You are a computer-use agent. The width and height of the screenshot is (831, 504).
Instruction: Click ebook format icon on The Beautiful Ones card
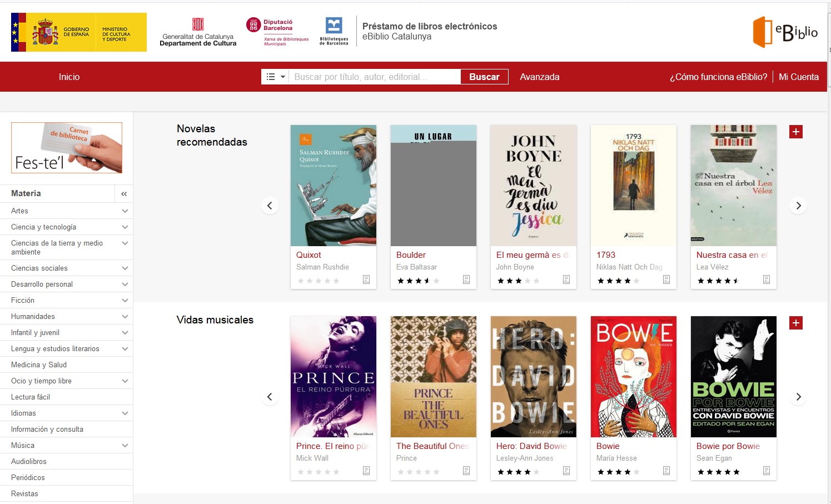(x=466, y=471)
